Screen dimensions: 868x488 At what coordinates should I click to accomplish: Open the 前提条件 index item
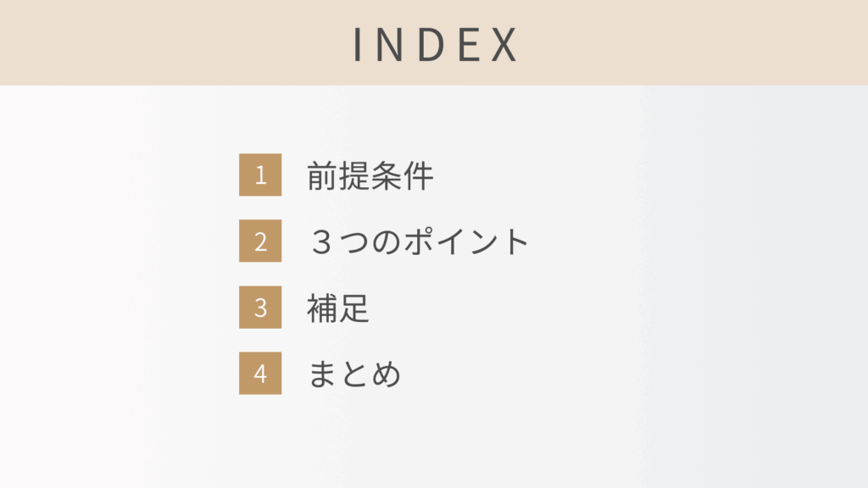click(370, 176)
